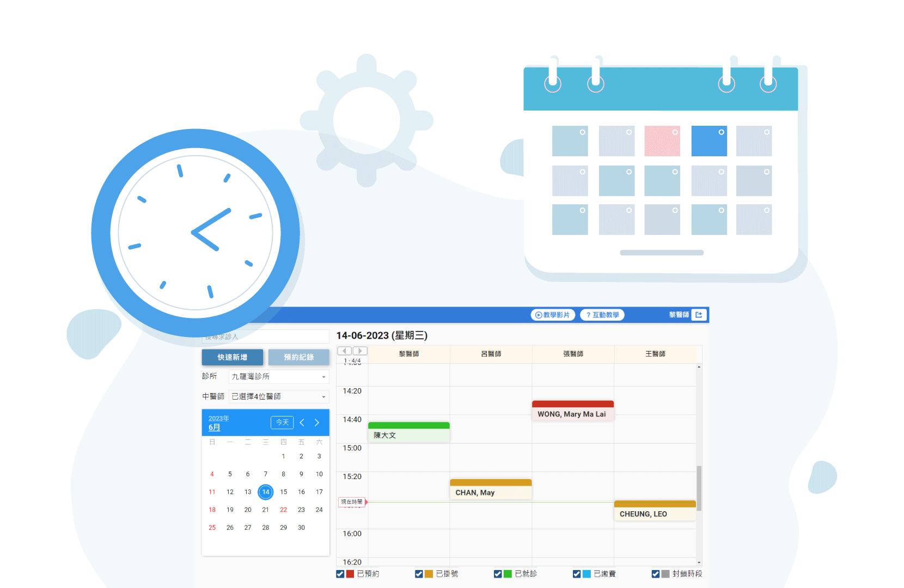Expand the 中醫師 dropdown 已選擇4位醫師

click(x=279, y=396)
